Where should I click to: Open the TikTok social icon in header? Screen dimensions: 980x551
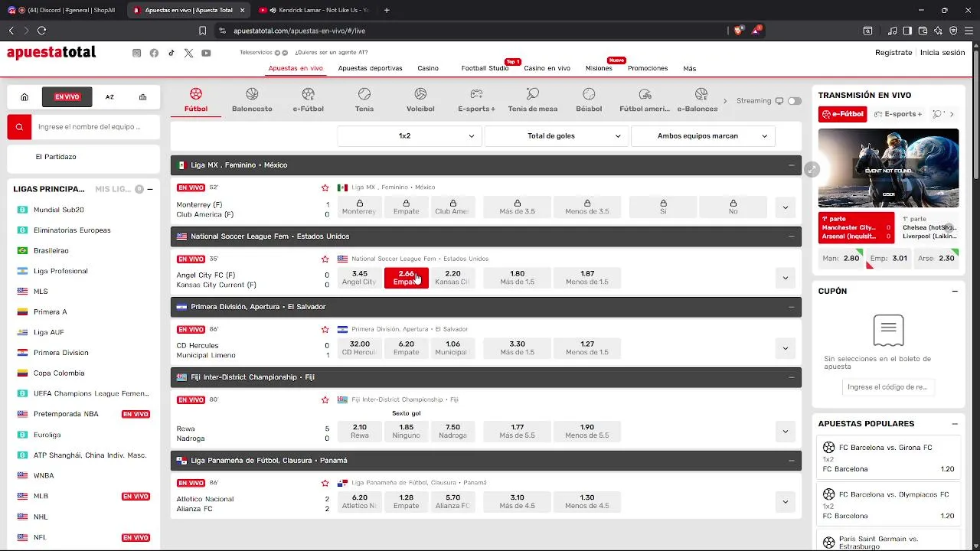click(171, 53)
